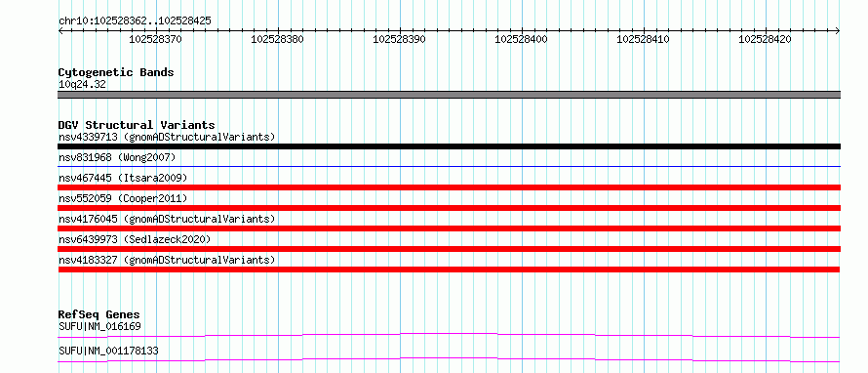
Task: Click the gray 10q24.32 cytoband bar
Action: click(449, 95)
